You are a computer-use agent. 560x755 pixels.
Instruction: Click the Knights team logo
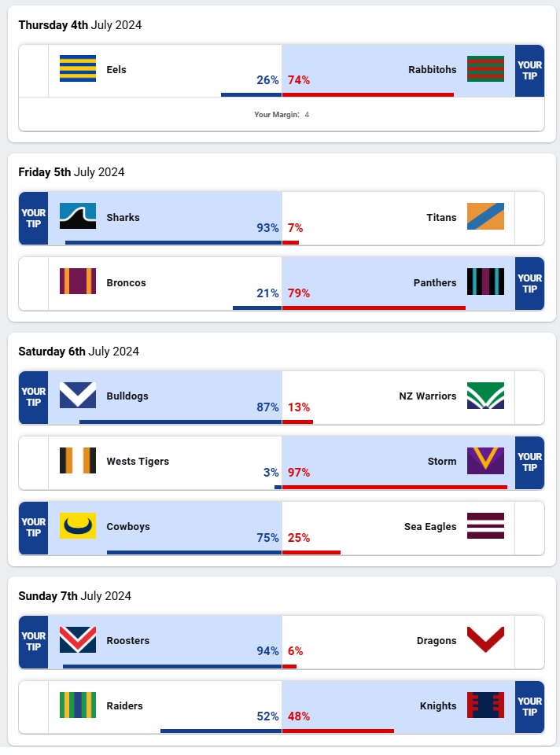tap(485, 705)
